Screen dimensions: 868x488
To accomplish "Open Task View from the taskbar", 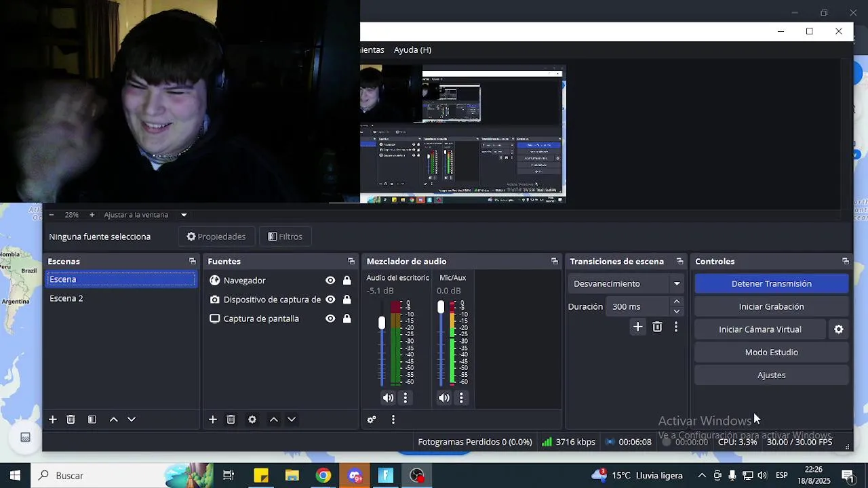I will [229, 476].
